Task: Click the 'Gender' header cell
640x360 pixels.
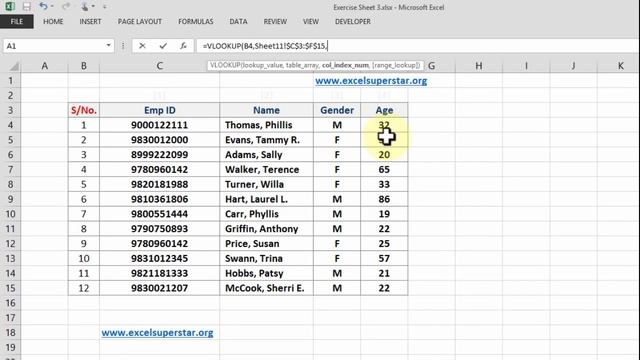Action: (337, 110)
